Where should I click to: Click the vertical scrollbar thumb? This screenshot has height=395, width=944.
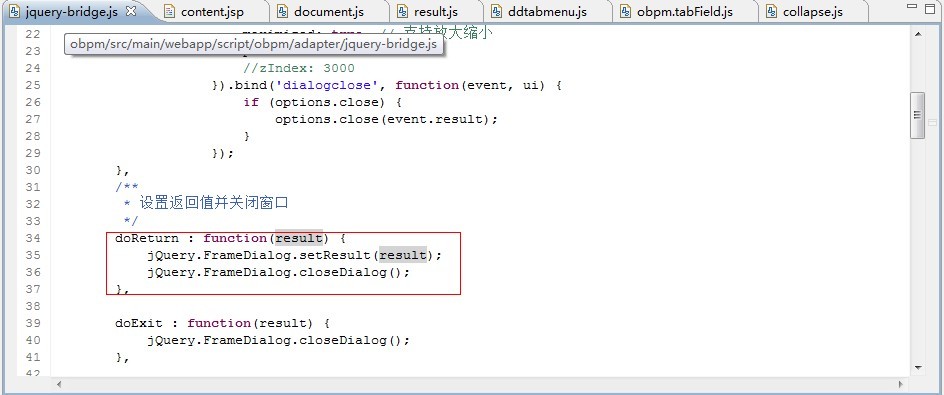pyautogui.click(x=918, y=116)
